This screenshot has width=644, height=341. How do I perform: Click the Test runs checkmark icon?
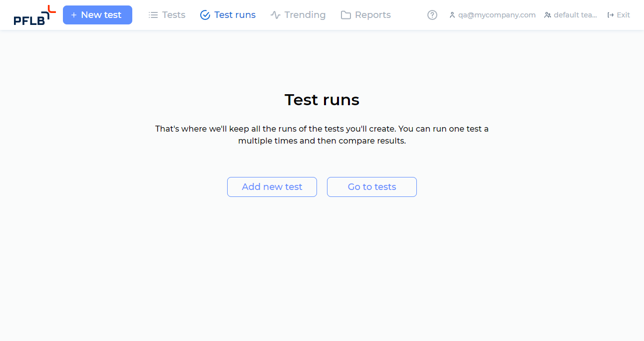[x=205, y=15]
